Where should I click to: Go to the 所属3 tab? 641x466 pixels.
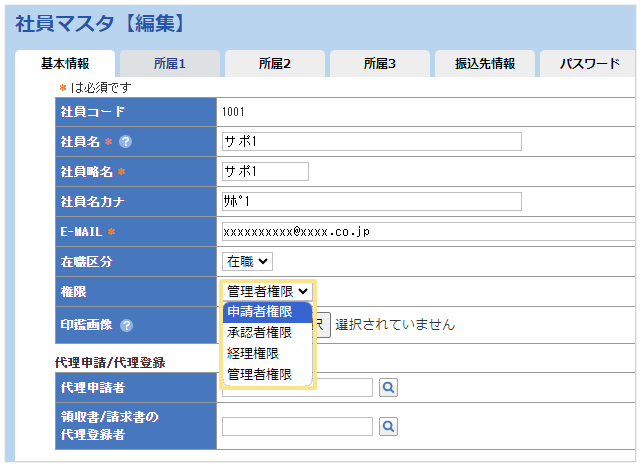pos(379,64)
